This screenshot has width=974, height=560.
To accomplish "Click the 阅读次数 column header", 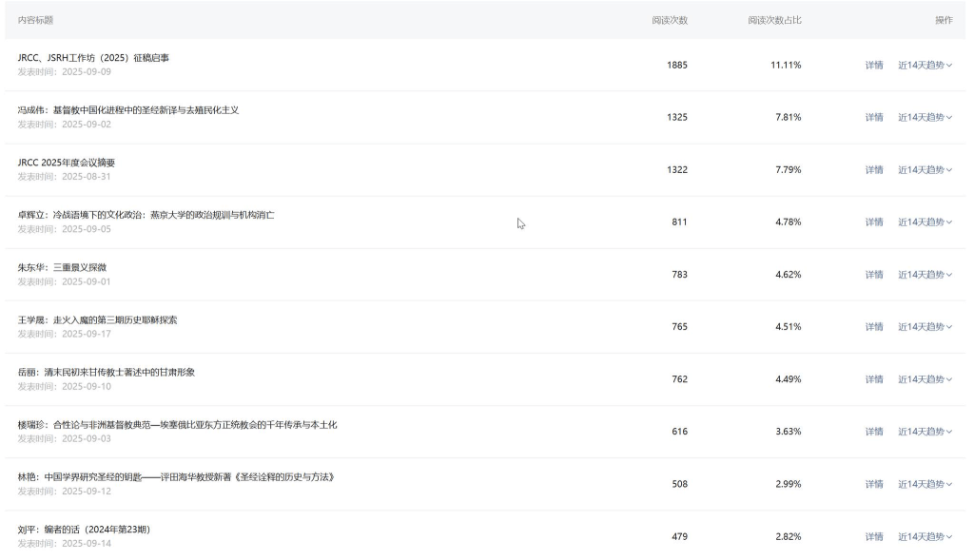I will click(670, 20).
